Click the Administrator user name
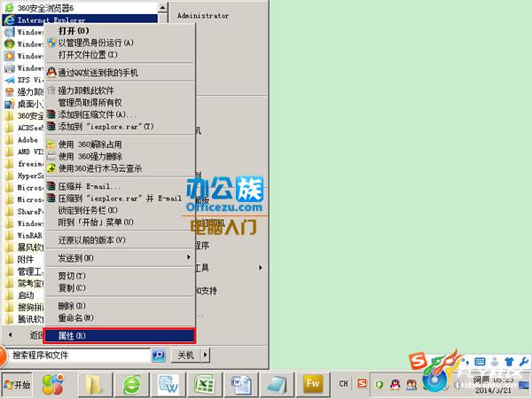 [x=203, y=16]
